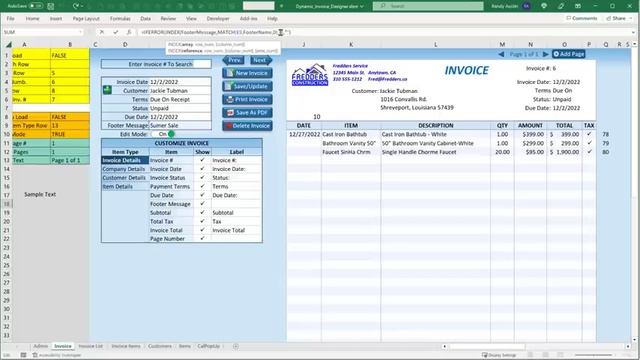This screenshot has height=360, width=640.
Task: Toggle Show checkmark for Invoice #
Action: (x=202, y=160)
